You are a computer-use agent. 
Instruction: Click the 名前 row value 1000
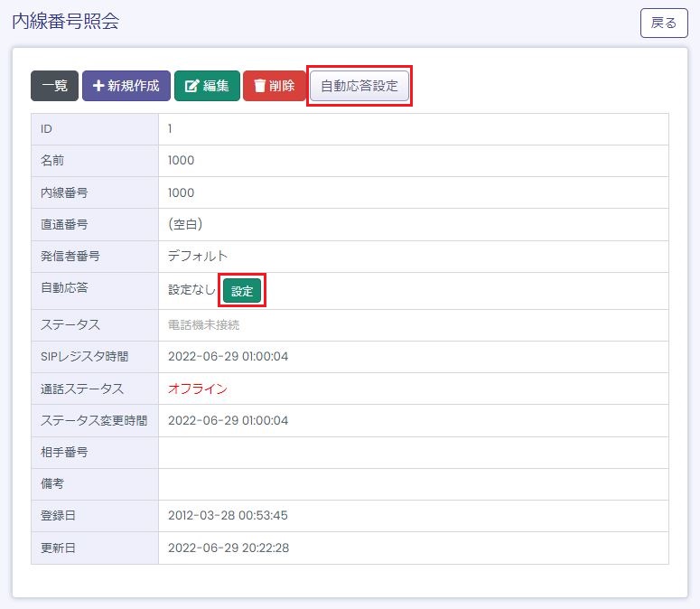pyautogui.click(x=181, y=161)
